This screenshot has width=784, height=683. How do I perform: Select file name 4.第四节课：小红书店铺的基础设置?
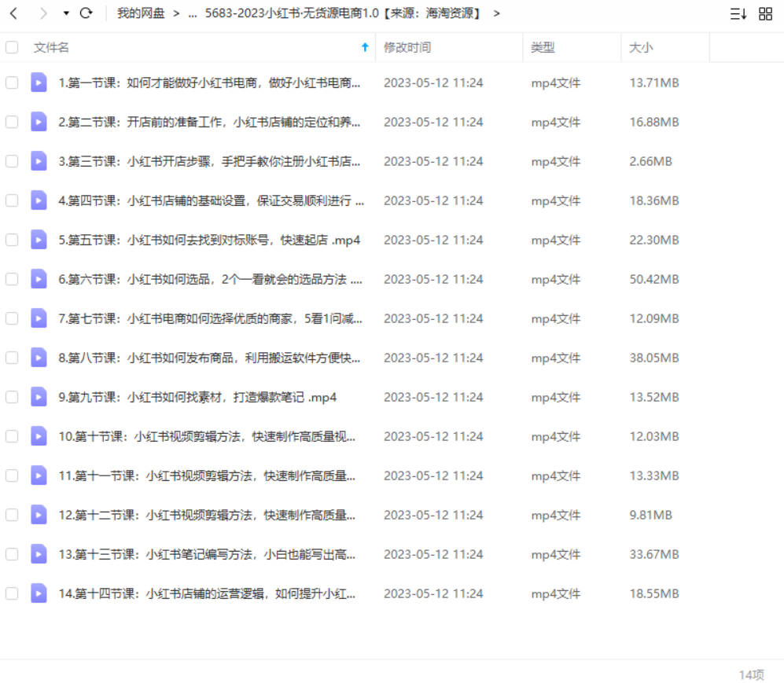click(x=211, y=200)
